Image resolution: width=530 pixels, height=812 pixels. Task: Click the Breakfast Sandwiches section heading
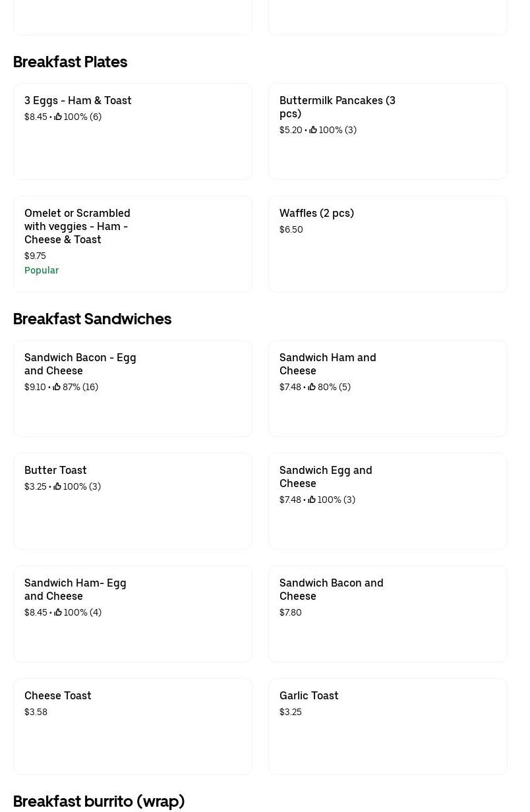pos(92,318)
